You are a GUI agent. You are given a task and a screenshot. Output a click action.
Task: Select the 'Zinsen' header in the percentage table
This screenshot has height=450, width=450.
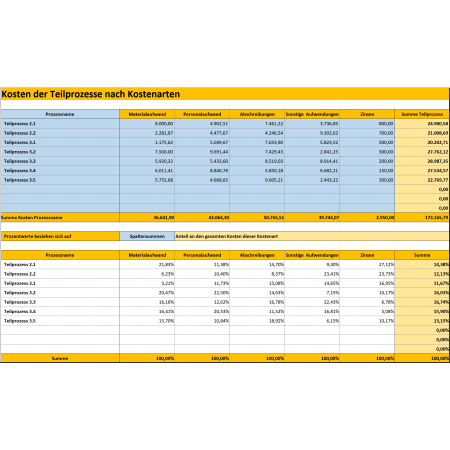click(x=367, y=255)
